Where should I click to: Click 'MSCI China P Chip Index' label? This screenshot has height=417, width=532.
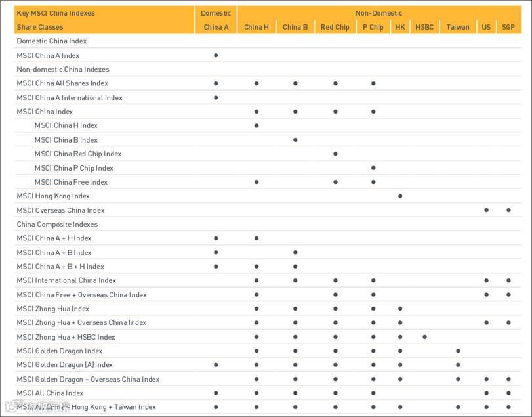(x=73, y=168)
